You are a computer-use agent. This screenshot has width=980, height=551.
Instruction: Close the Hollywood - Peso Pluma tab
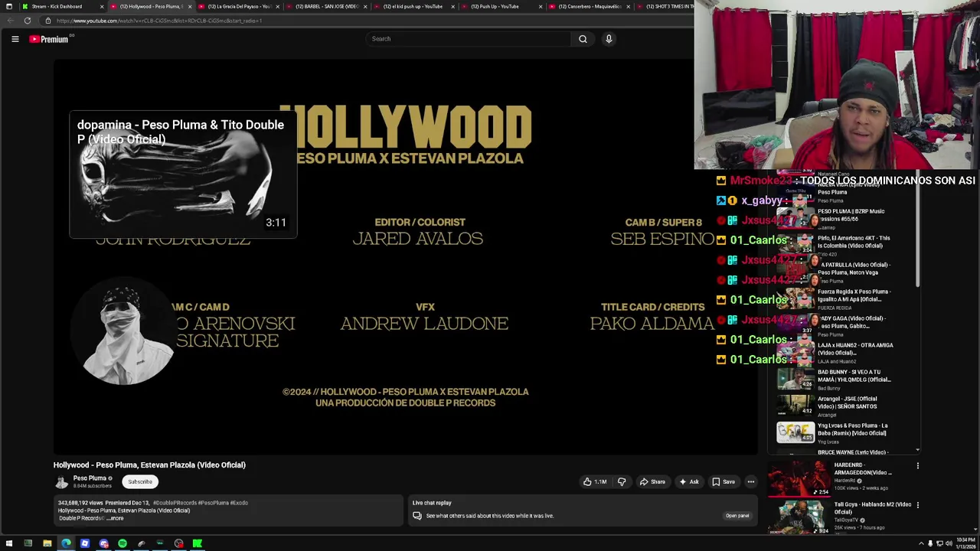pos(189,6)
